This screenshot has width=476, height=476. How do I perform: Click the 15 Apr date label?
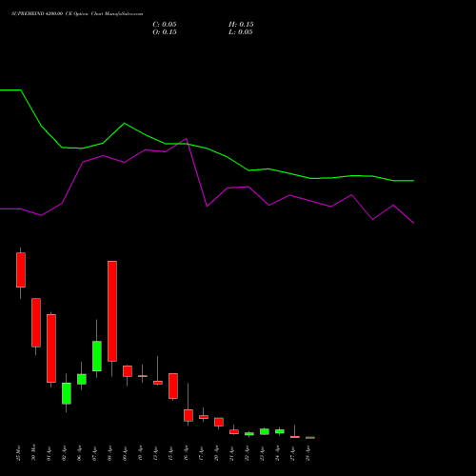pos(170,453)
